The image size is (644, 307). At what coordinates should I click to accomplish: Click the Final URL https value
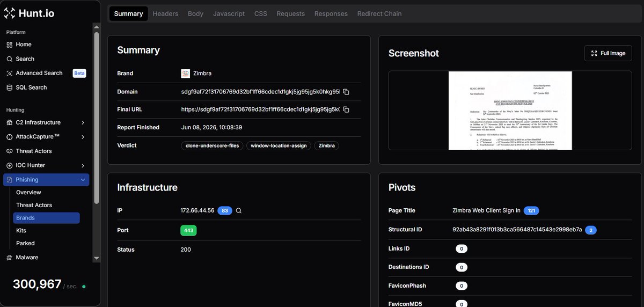tap(260, 109)
